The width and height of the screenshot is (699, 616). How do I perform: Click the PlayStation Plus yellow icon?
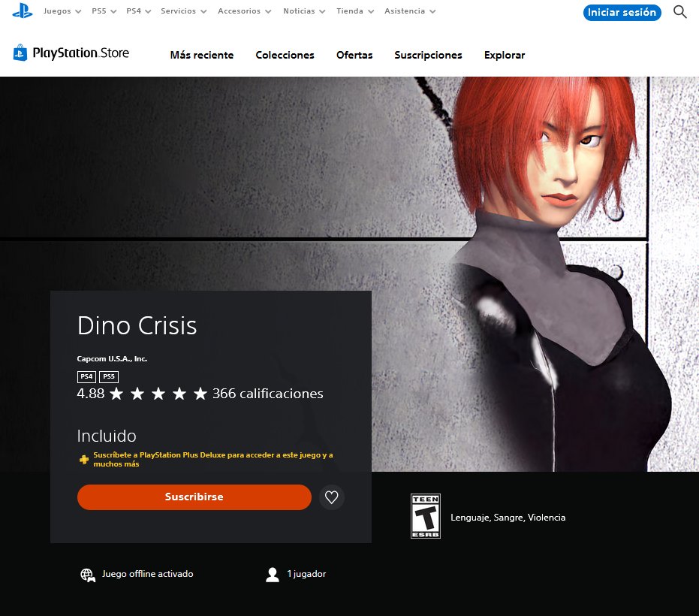click(84, 460)
